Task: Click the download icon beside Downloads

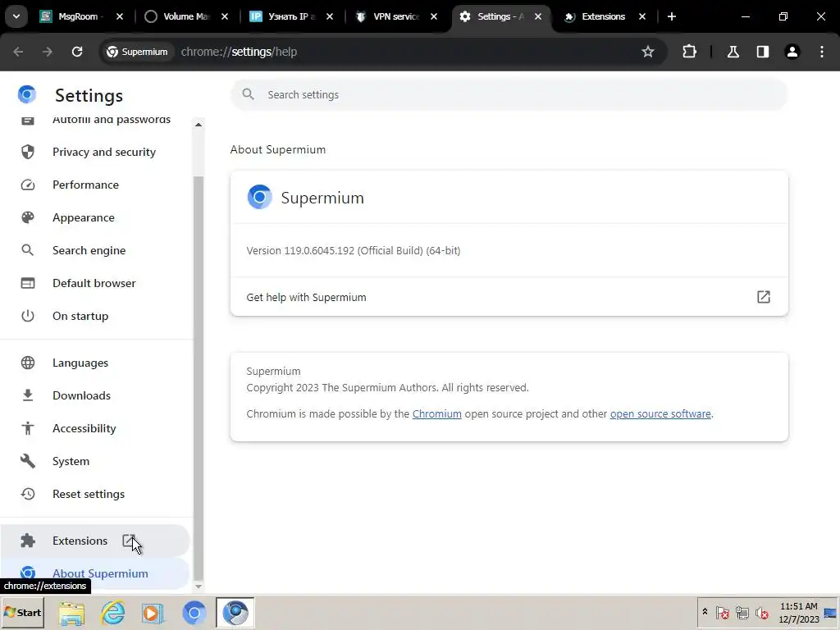Action: 28,395
